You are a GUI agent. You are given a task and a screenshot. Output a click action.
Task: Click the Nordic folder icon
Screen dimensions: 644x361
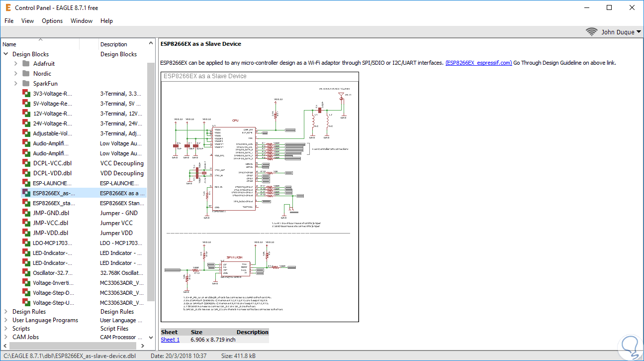click(26, 74)
